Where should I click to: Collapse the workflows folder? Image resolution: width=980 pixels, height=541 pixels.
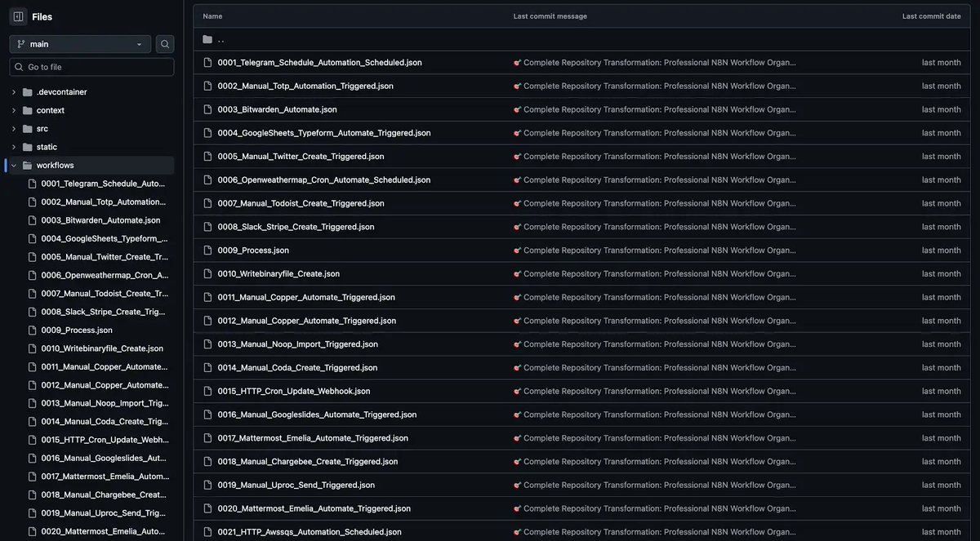pyautogui.click(x=13, y=164)
